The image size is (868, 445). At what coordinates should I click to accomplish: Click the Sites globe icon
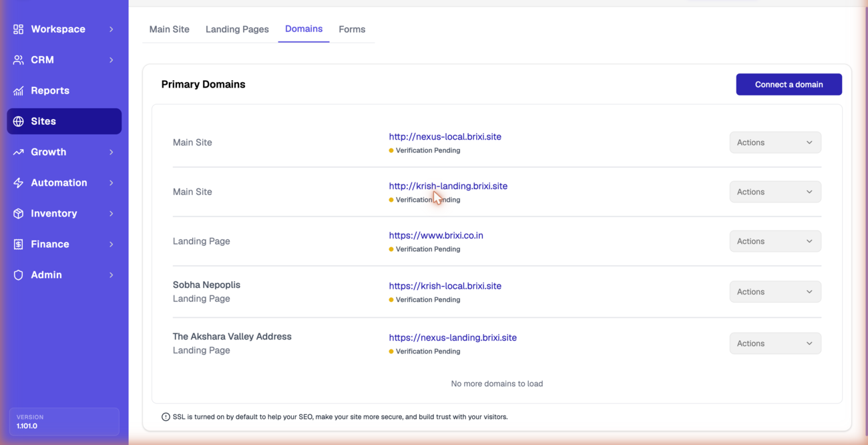[18, 122]
